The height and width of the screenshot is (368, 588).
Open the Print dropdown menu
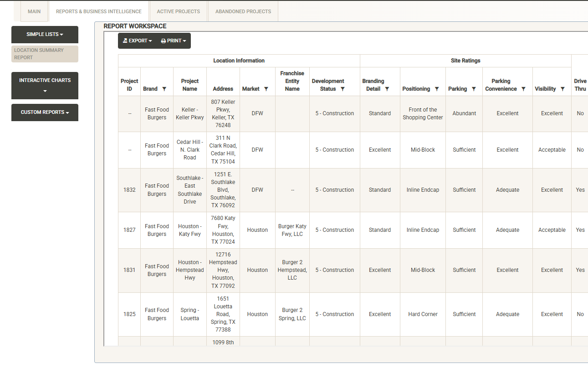[x=174, y=41]
